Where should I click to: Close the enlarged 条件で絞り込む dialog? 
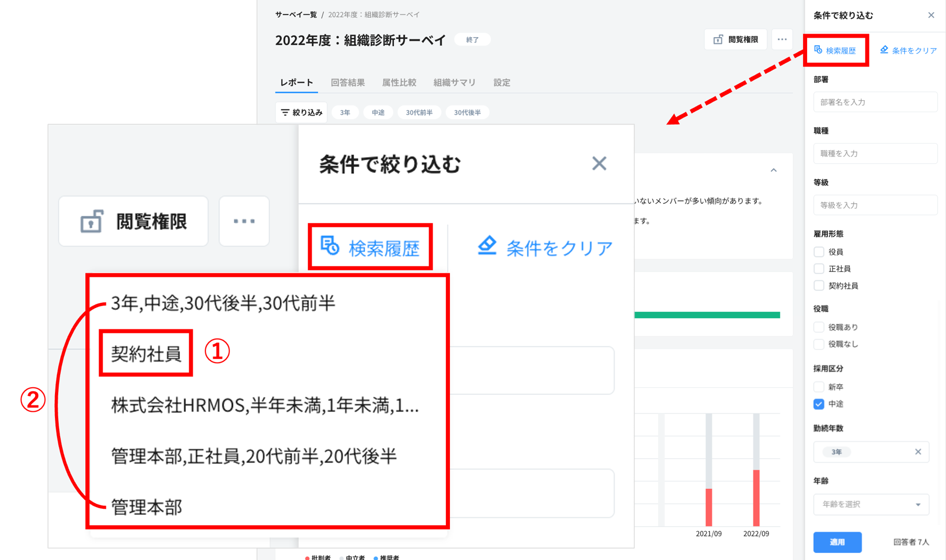599,163
